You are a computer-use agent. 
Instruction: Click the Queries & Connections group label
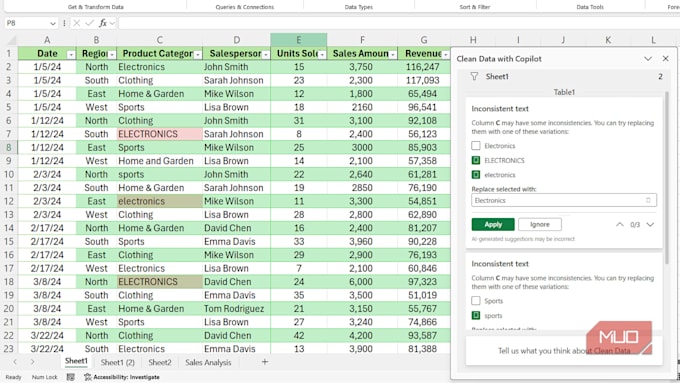[x=245, y=7]
